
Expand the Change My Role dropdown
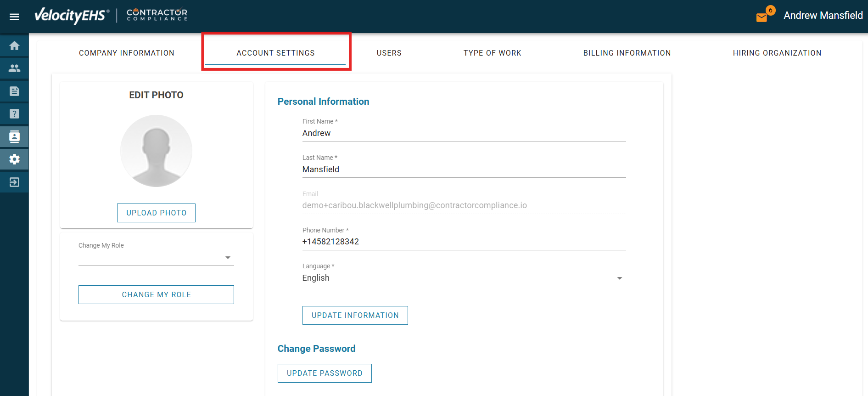(156, 258)
